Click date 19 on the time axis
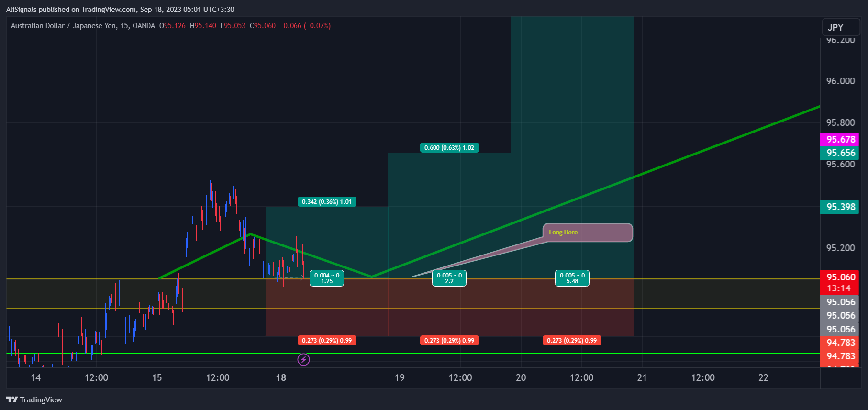 400,378
